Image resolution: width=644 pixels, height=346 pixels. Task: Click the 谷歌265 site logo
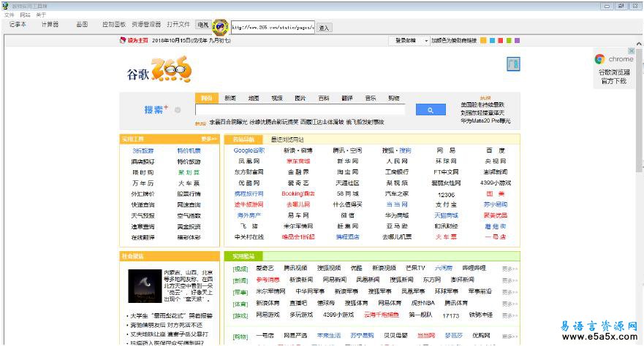pos(159,69)
